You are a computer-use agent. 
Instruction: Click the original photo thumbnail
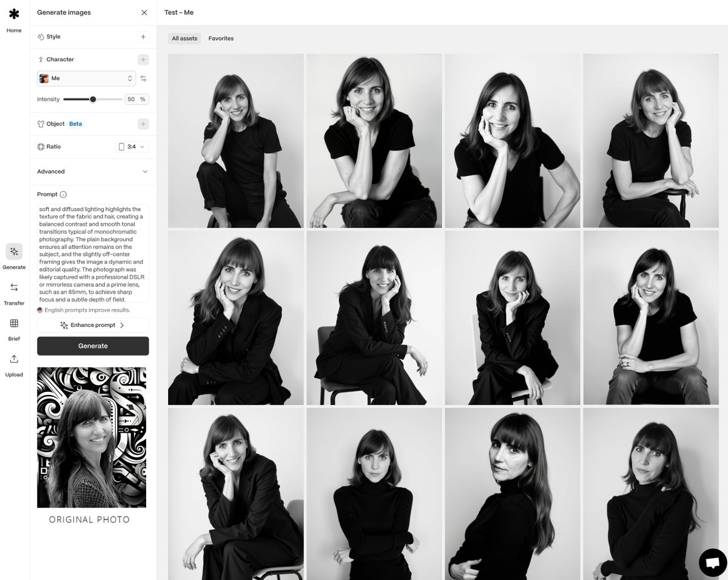coord(91,437)
